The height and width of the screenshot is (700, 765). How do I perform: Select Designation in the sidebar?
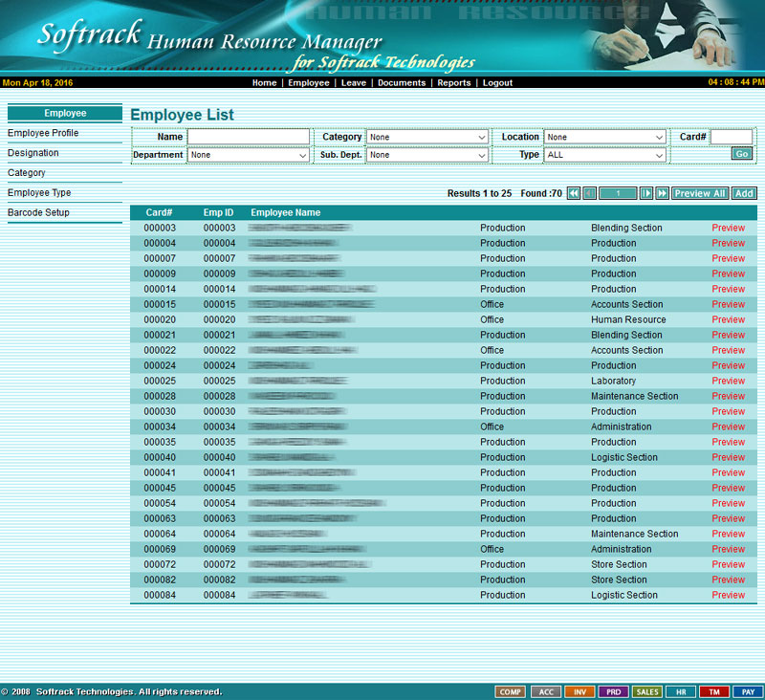(33, 153)
